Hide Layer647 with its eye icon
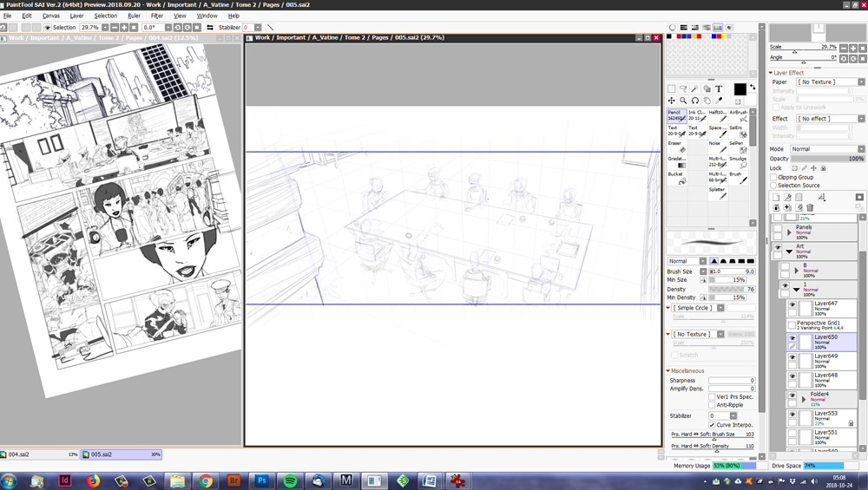The image size is (868, 490). point(792,304)
